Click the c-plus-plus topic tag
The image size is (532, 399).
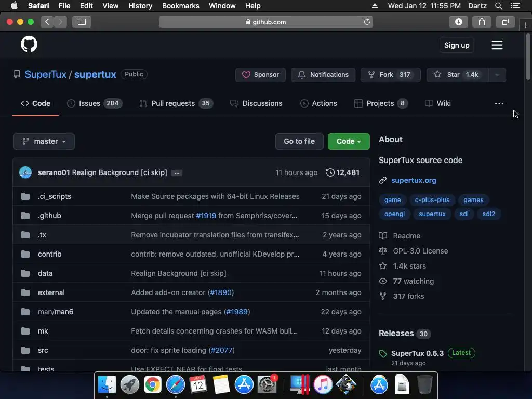(x=432, y=200)
